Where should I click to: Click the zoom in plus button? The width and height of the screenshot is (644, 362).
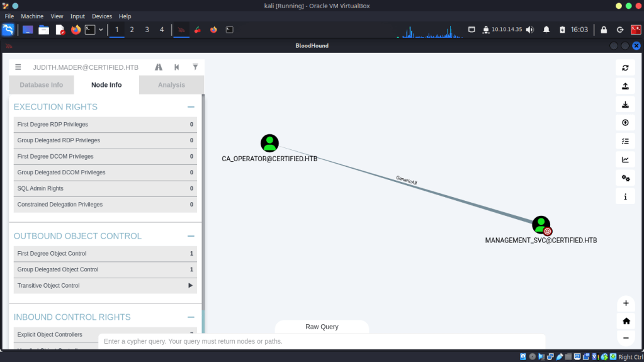click(626, 303)
